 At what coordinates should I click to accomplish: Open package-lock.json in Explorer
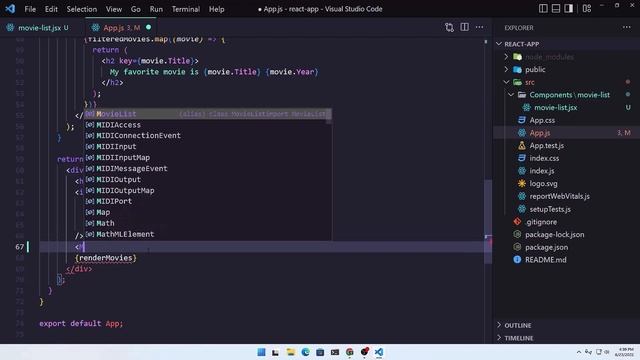tap(554, 234)
